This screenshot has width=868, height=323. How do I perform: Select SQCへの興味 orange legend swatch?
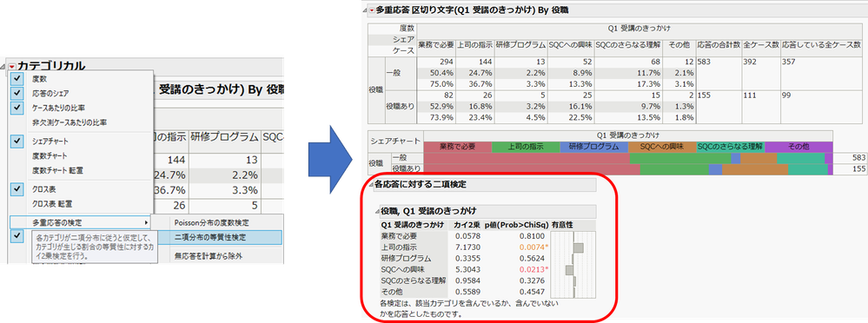(662, 147)
